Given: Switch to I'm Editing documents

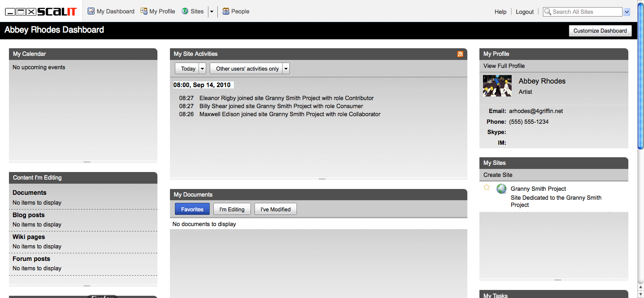Looking at the screenshot, I should (x=232, y=209).
